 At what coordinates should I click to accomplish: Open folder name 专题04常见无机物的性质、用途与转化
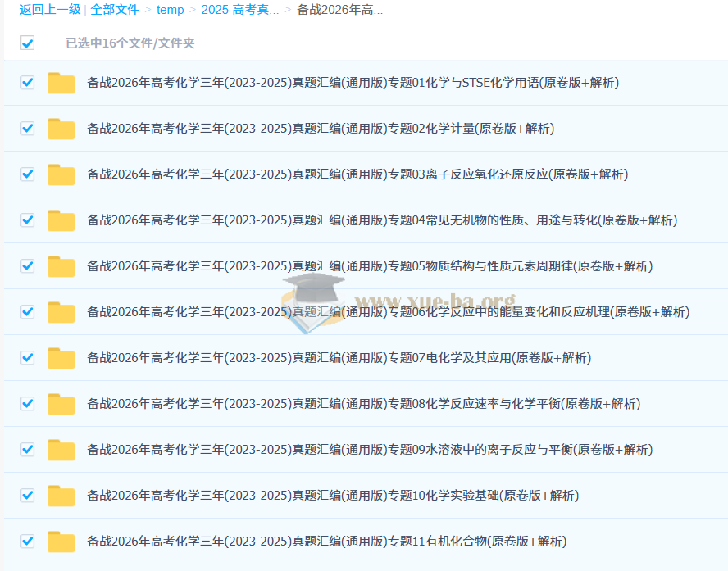[x=382, y=220]
